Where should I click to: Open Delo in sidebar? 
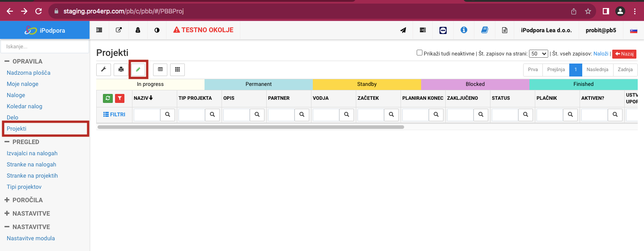pyautogui.click(x=13, y=117)
